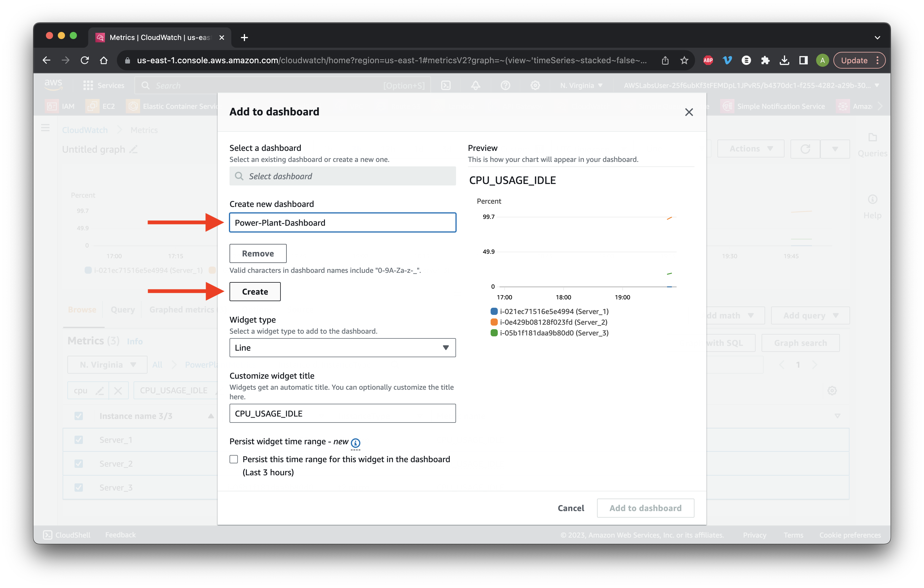The image size is (924, 588).
Task: Open the metrics table settings gear
Action: click(832, 391)
